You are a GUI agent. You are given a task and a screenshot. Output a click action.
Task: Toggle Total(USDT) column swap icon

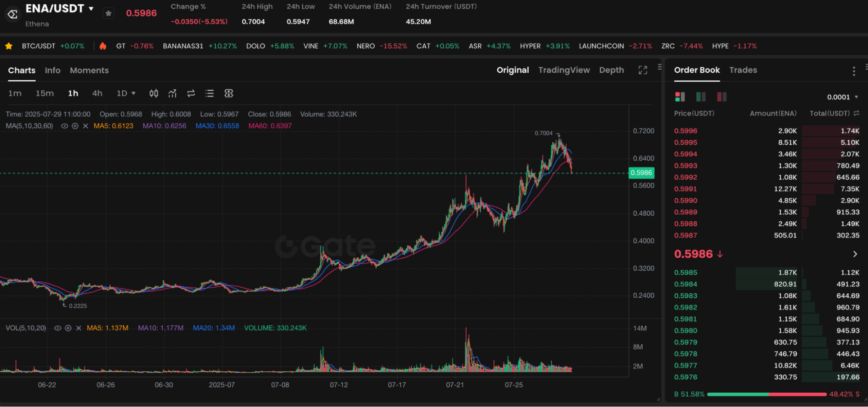click(856, 113)
